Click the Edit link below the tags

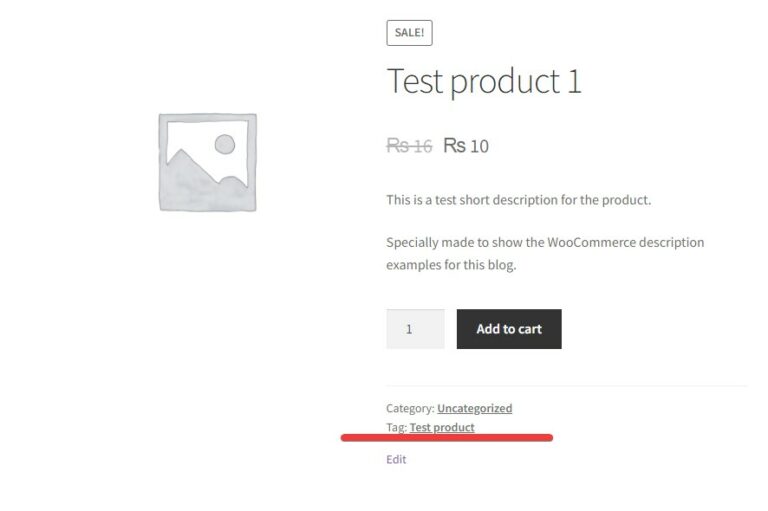pos(396,460)
